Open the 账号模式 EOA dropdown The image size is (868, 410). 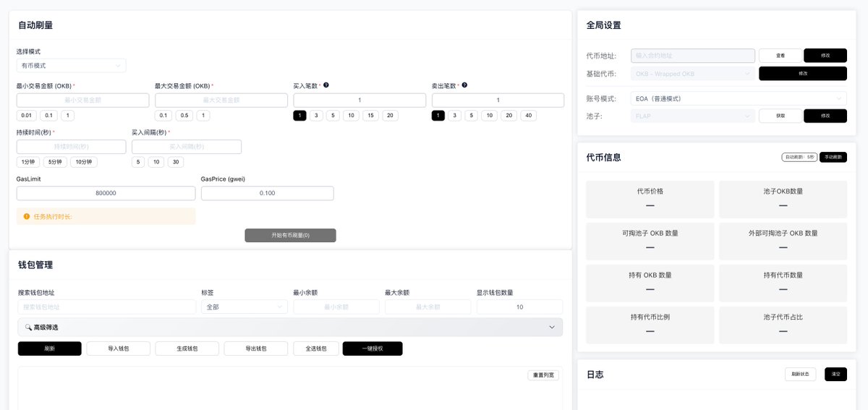click(739, 98)
